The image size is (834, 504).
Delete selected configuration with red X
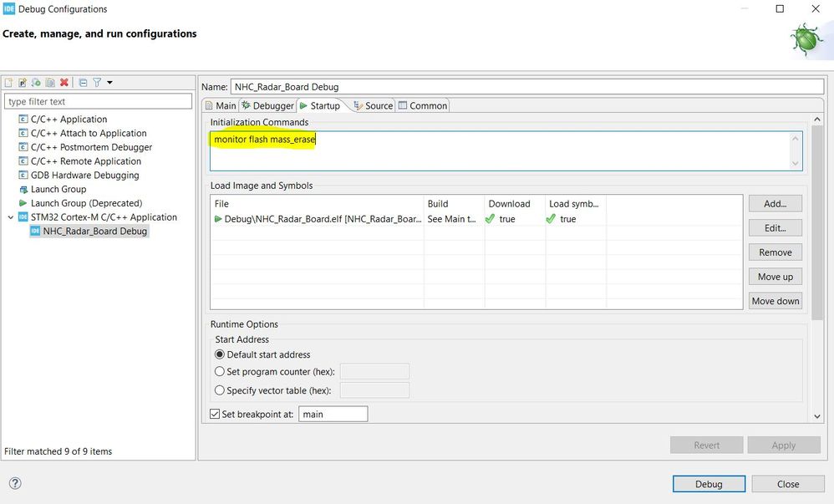pos(64,83)
